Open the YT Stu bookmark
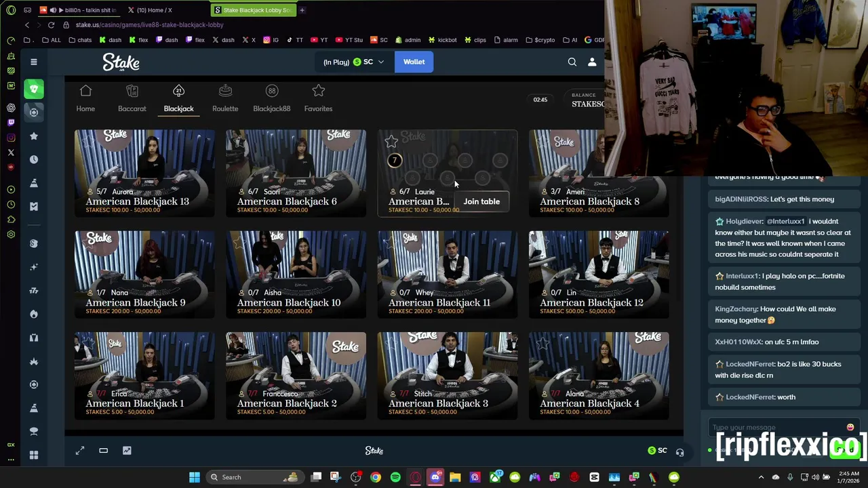This screenshot has height=488, width=868. tap(349, 40)
